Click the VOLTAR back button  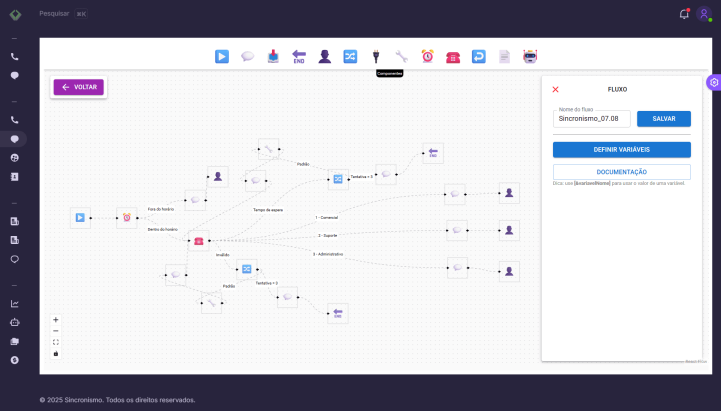tap(78, 87)
